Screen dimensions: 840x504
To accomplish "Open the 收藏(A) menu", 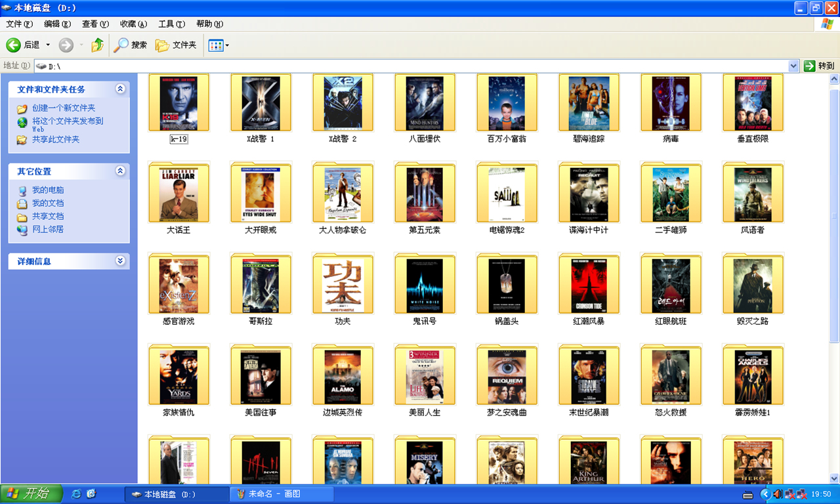I will [x=133, y=24].
